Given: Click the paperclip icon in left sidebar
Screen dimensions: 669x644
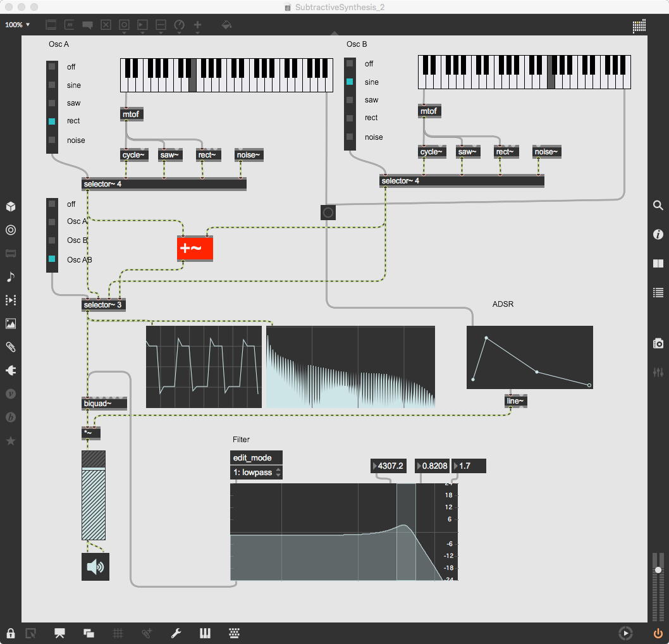Looking at the screenshot, I should click(x=11, y=347).
